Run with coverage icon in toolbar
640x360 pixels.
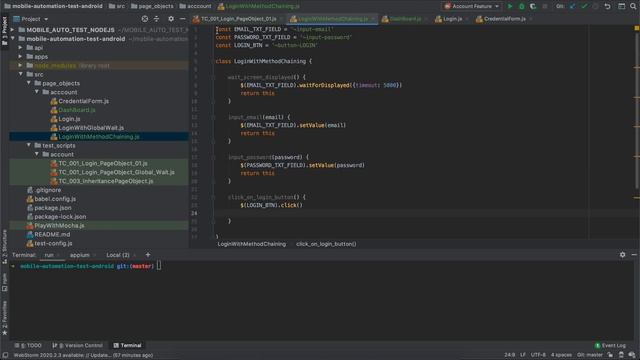coord(533,6)
